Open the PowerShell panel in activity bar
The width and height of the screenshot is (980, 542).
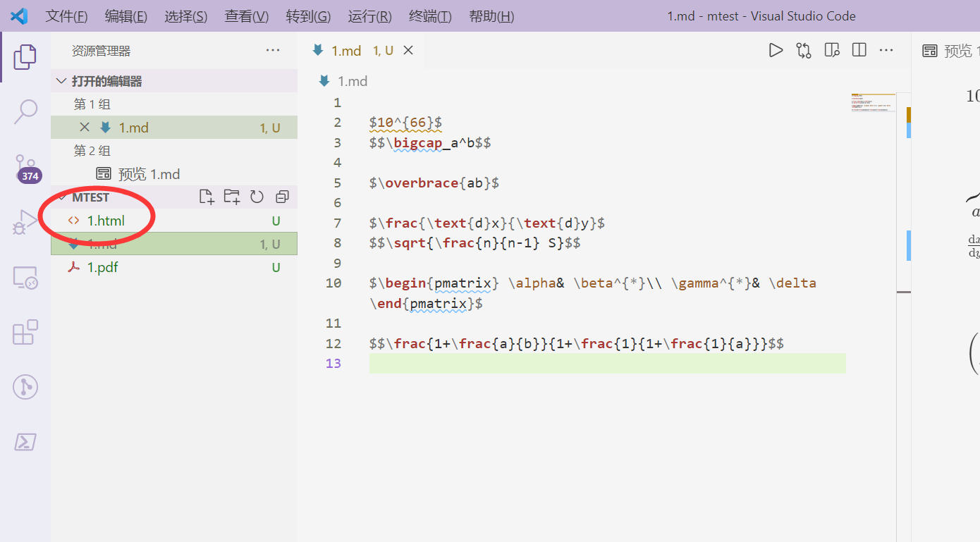coord(25,442)
